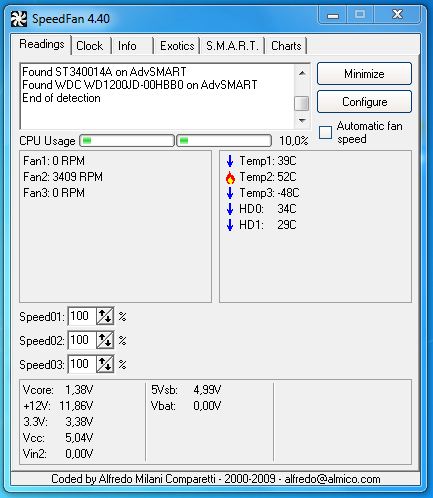Click the down arrow icon next to HD1
Viewport: 433px width, 498px height.
(230, 225)
